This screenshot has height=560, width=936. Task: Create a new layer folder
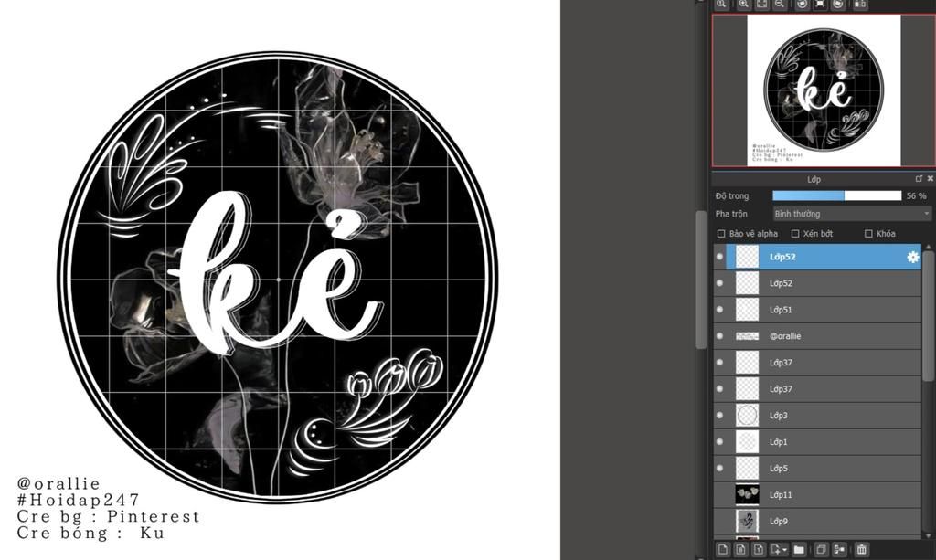[x=799, y=549]
